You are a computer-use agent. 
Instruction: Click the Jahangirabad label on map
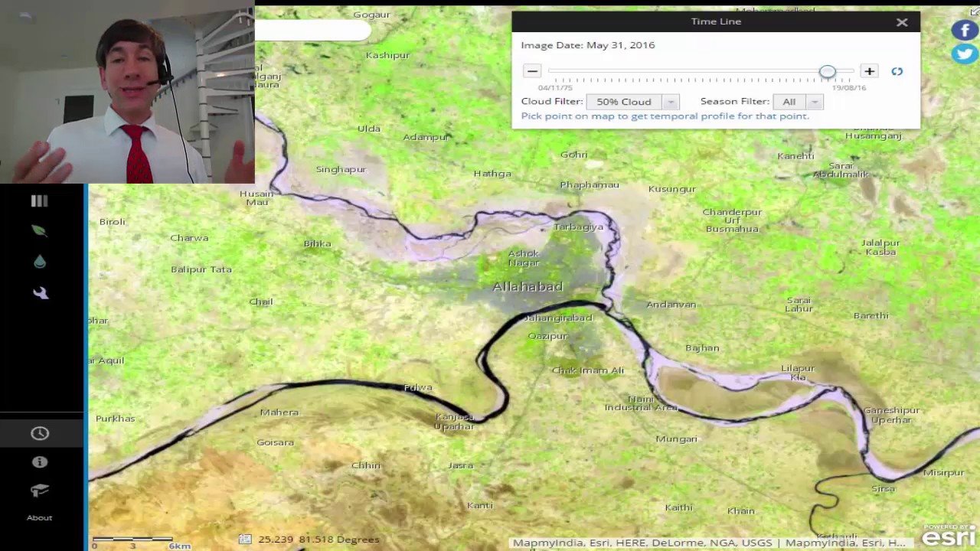point(558,318)
